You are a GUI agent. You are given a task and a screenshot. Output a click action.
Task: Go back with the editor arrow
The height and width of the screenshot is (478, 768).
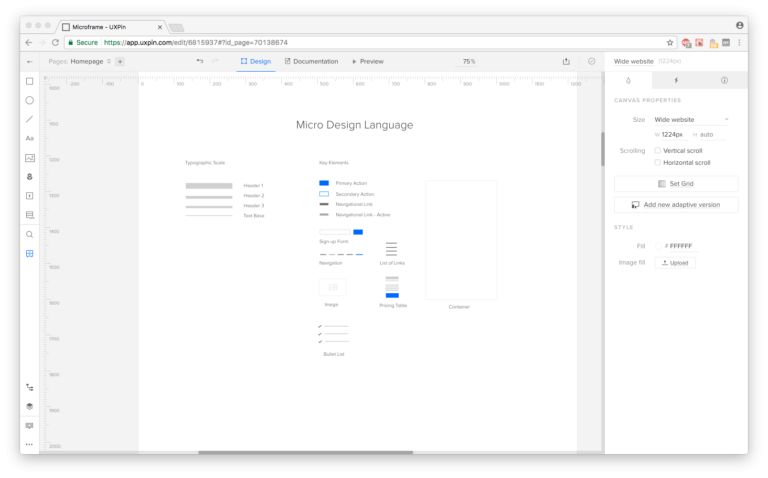point(29,62)
